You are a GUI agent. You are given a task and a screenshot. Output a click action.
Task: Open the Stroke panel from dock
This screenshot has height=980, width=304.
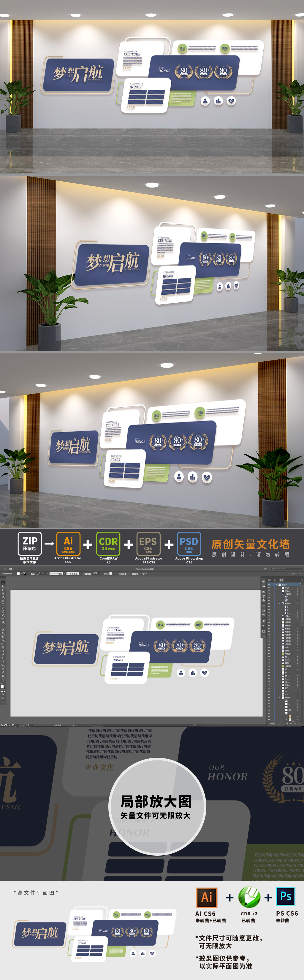(x=264, y=607)
